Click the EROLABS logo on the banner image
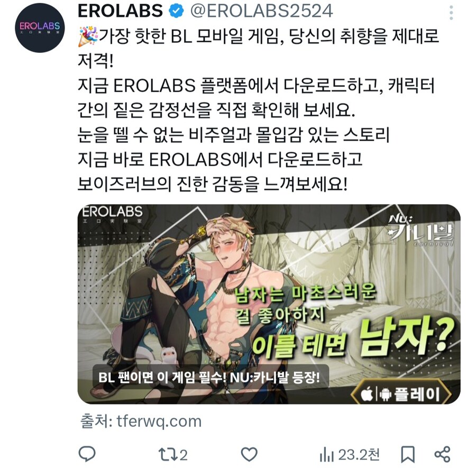This screenshot has width=476, height=468. (x=112, y=214)
